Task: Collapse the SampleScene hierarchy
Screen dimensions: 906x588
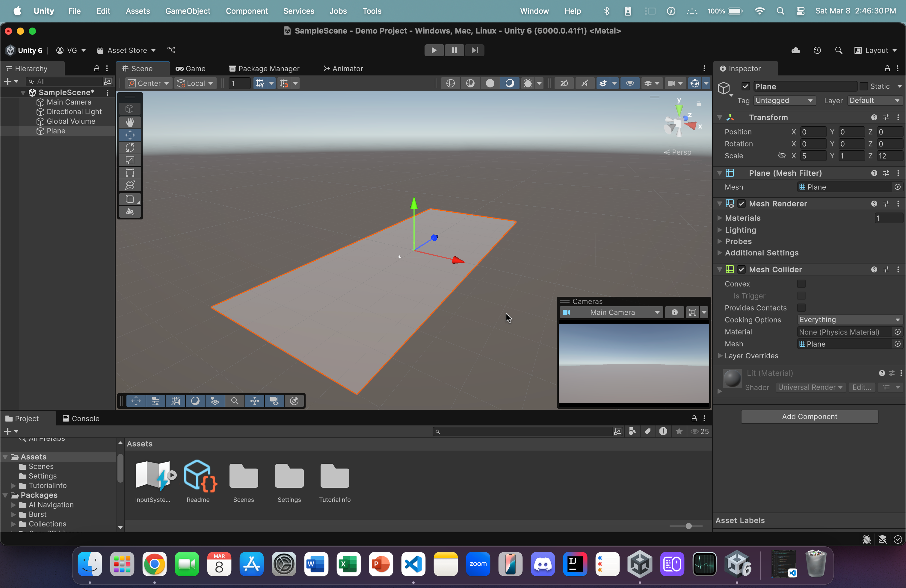Action: point(23,93)
